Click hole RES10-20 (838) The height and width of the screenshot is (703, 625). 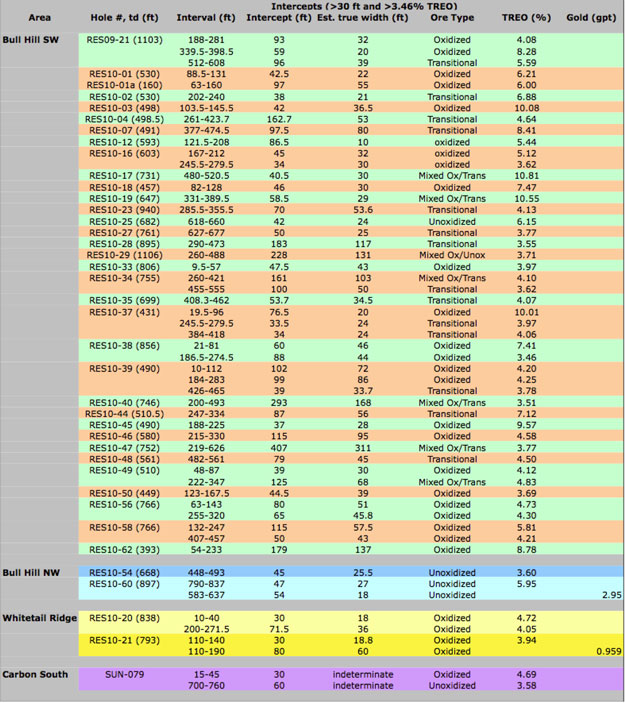click(x=124, y=618)
